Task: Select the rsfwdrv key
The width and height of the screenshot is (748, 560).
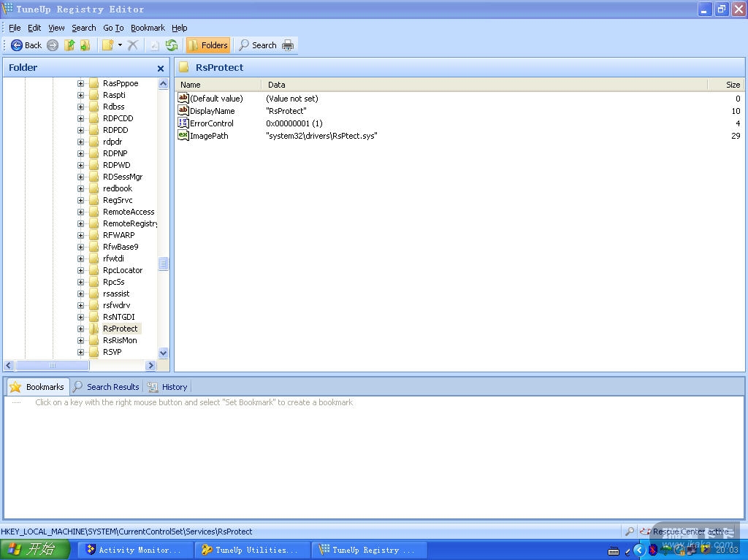Action: pyautogui.click(x=116, y=305)
